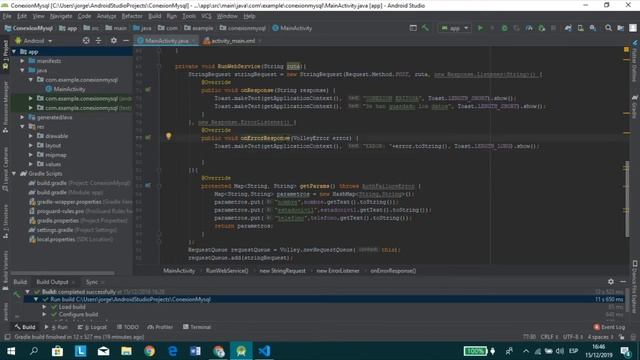The height and width of the screenshot is (360, 640).
Task: Toggle the Layout Captures side tab
Action: (x=5, y=169)
